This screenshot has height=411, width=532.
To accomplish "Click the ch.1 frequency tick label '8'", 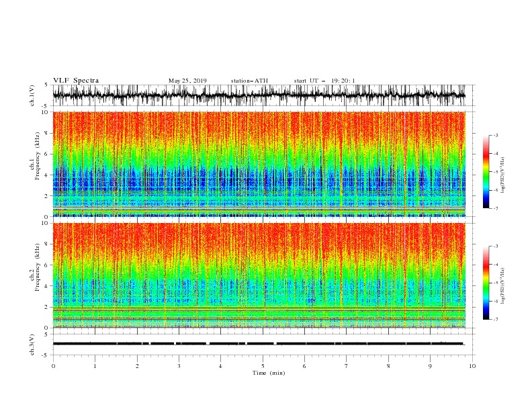I will point(47,133).
